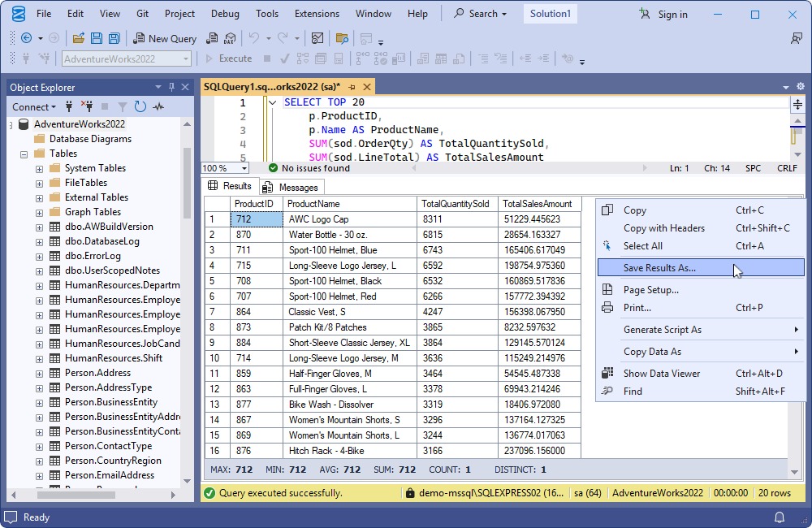Select the dbo.DatabaseLog table
Viewport: 812px width, 528px height.
102,241
